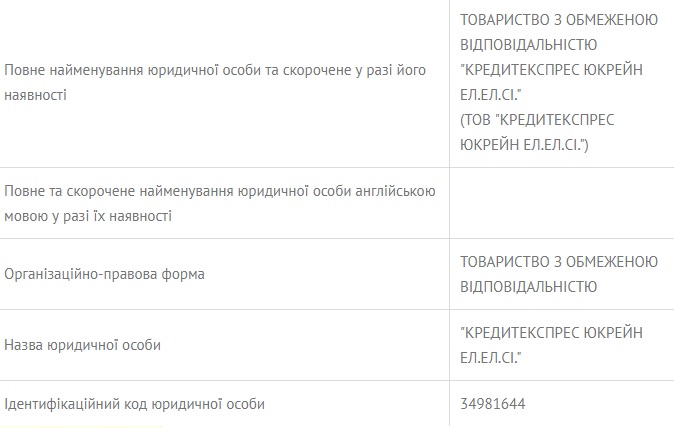Click the 'Ідентифікаційний код юридичної особи' label
The width and height of the screenshot is (674, 428).
(135, 404)
